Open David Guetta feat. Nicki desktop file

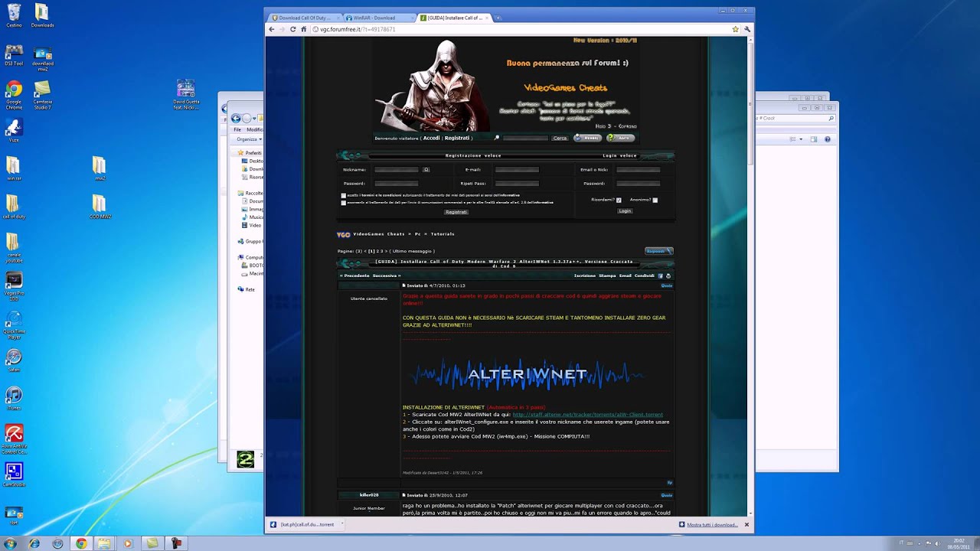click(185, 94)
